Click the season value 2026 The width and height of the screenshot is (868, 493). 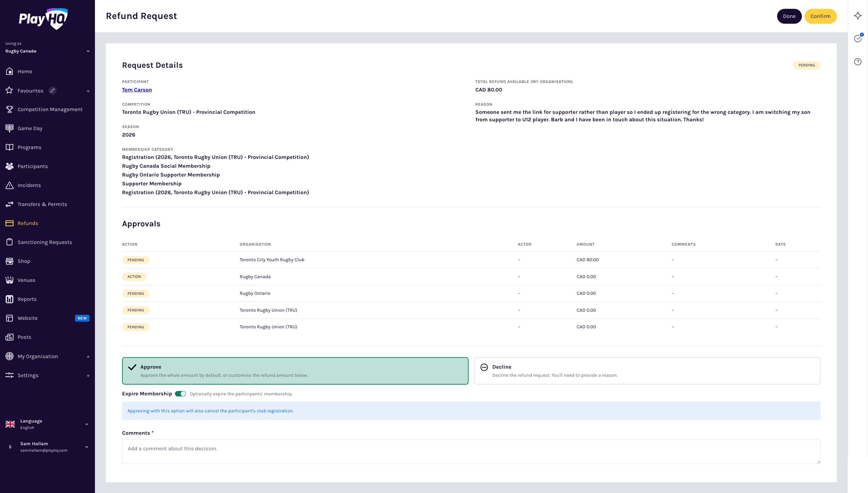click(x=129, y=135)
